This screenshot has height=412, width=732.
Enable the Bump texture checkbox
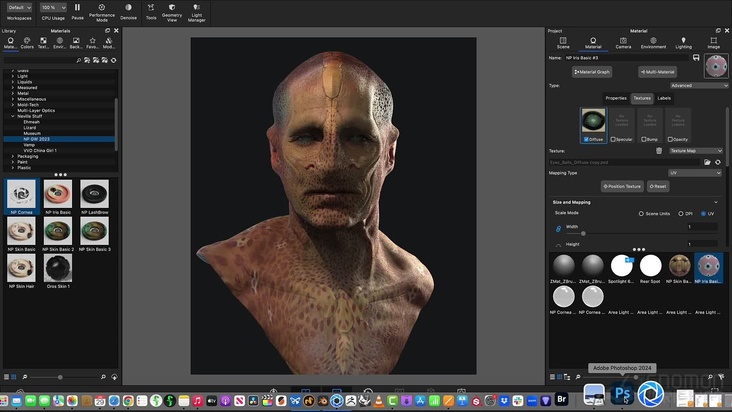coord(644,139)
